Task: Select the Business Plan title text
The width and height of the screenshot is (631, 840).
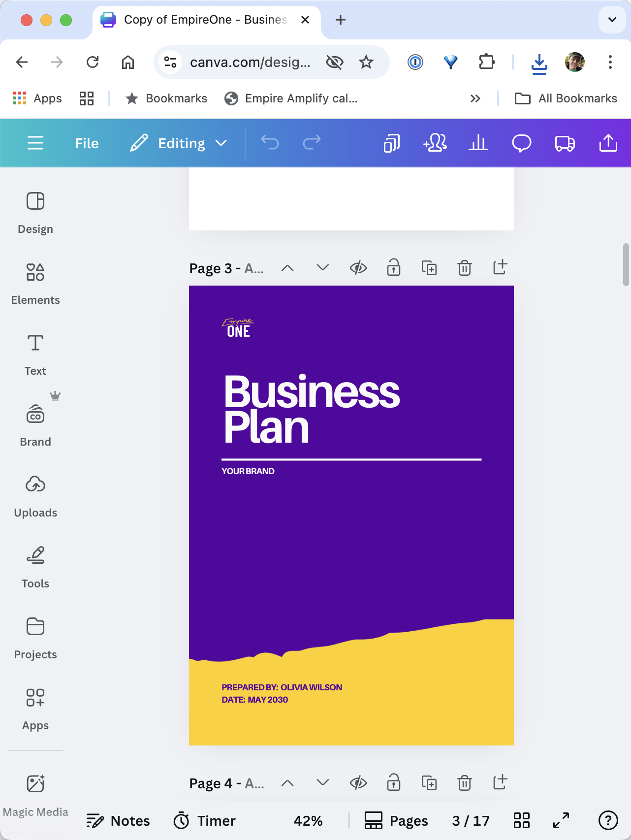Action: [312, 410]
